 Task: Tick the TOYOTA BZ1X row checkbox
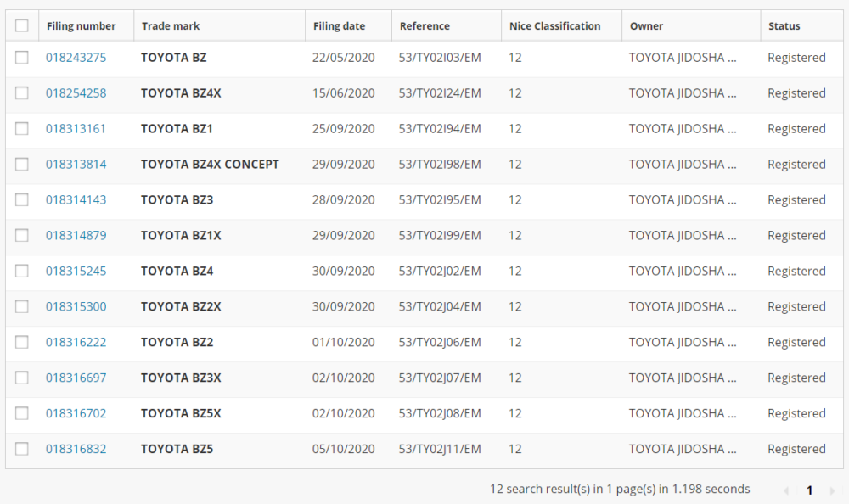point(22,236)
